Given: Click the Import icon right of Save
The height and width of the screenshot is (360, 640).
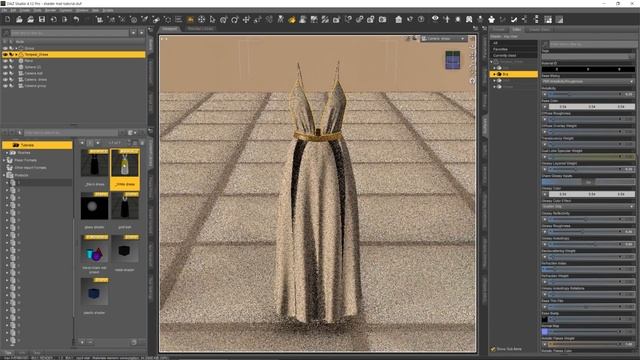Looking at the screenshot, I should [53, 19].
